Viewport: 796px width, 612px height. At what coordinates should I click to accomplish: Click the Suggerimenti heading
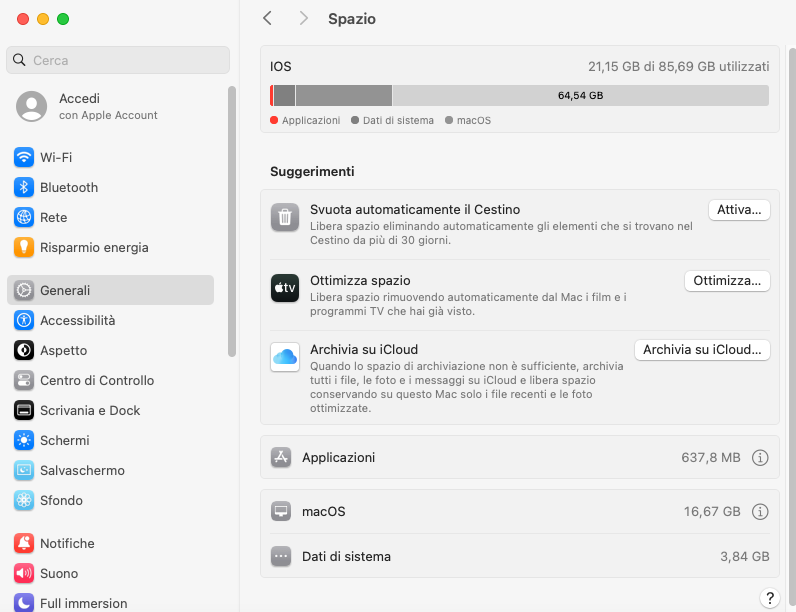pyautogui.click(x=312, y=172)
